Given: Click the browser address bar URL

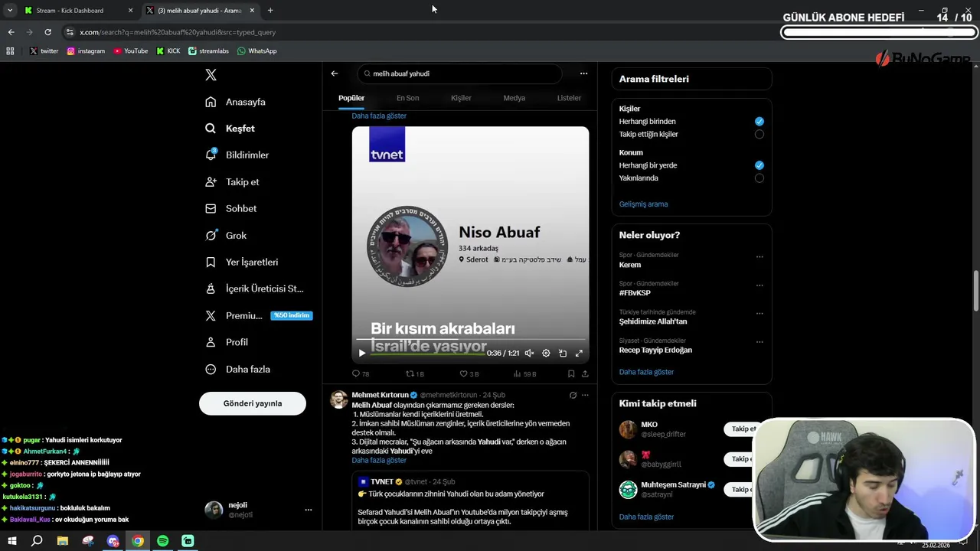Looking at the screenshot, I should click(x=178, y=32).
